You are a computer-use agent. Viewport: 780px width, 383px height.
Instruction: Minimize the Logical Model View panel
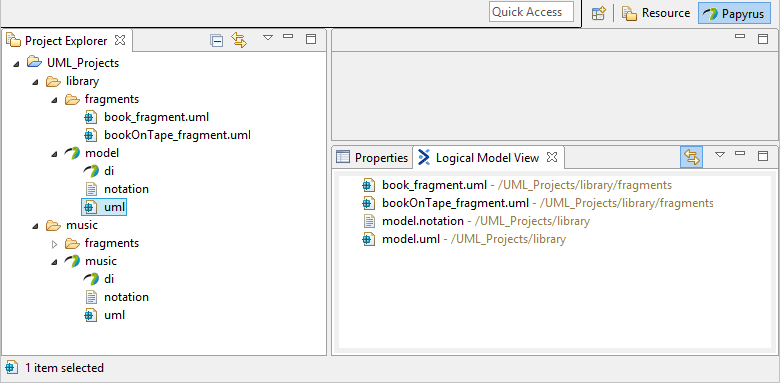click(x=740, y=153)
